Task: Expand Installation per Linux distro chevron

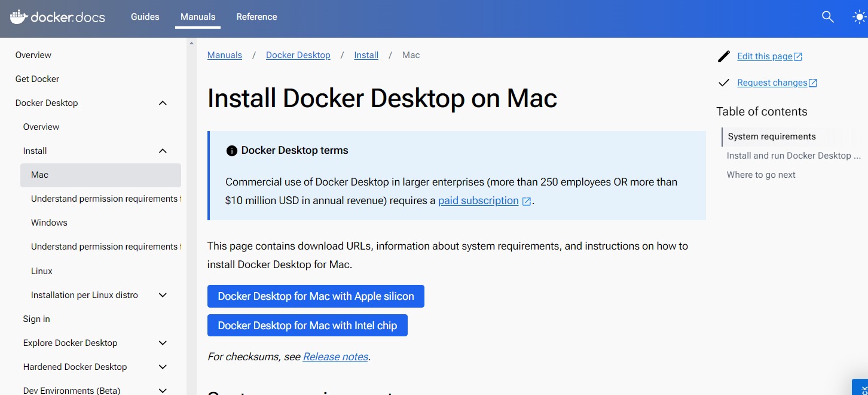Action: 163,295
